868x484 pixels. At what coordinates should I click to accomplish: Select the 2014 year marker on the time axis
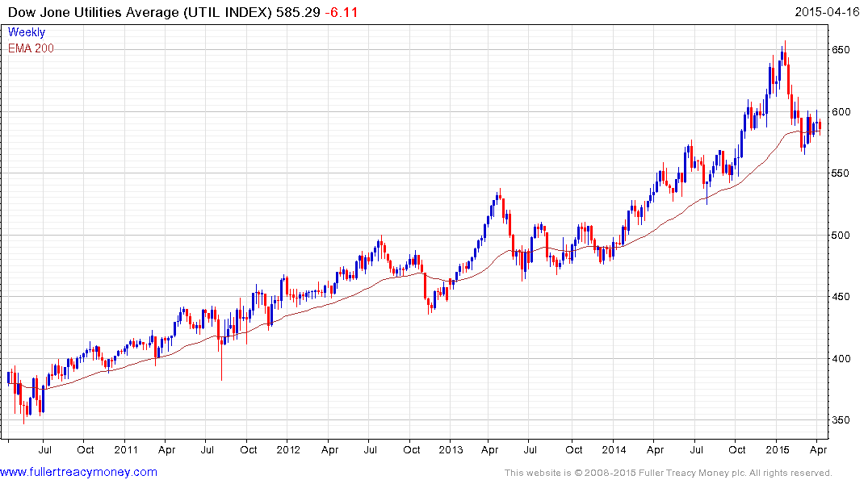point(614,449)
